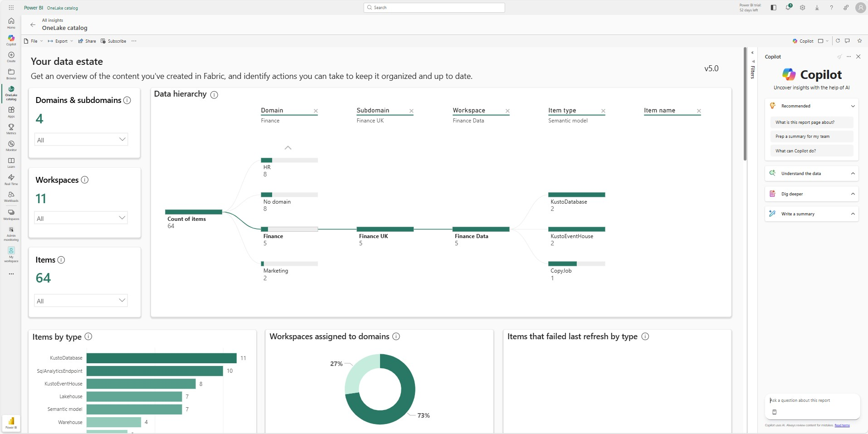Click the notifications bell icon
This screenshot has height=434, width=868.
788,8
